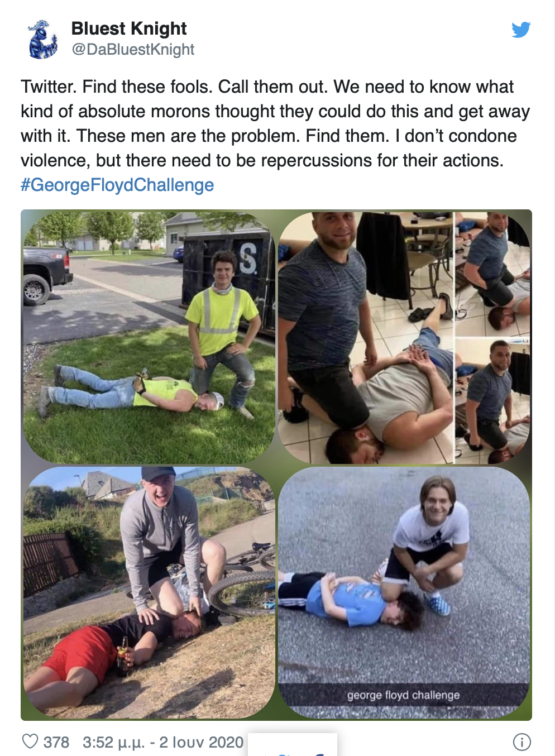Open the Bluest Knight knight avatar
The width and height of the screenshot is (555, 756).
42,39
